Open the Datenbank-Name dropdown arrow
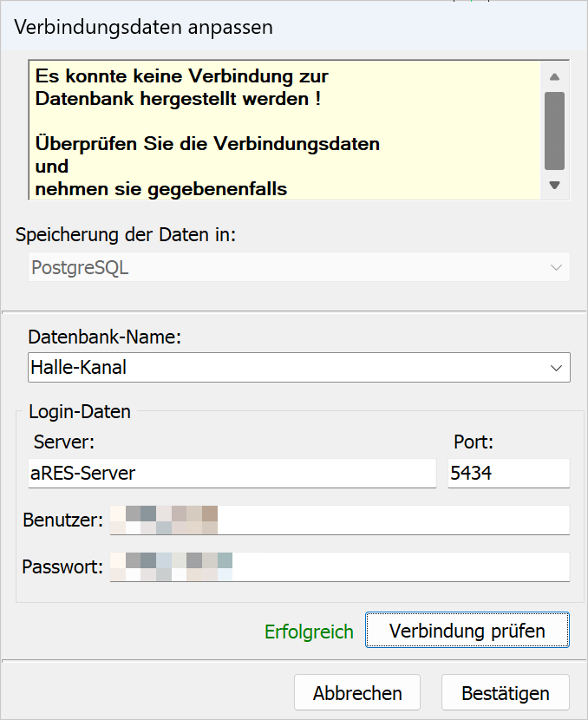This screenshot has width=588, height=720. pos(557,368)
